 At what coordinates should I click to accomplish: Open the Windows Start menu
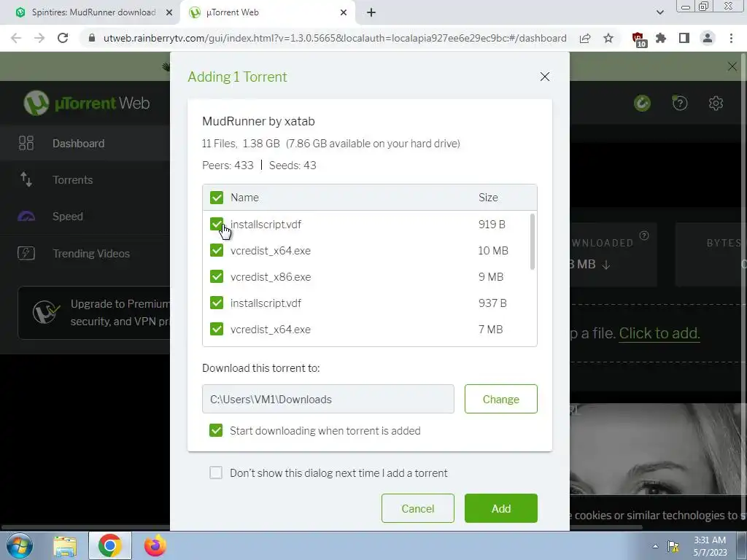click(19, 545)
